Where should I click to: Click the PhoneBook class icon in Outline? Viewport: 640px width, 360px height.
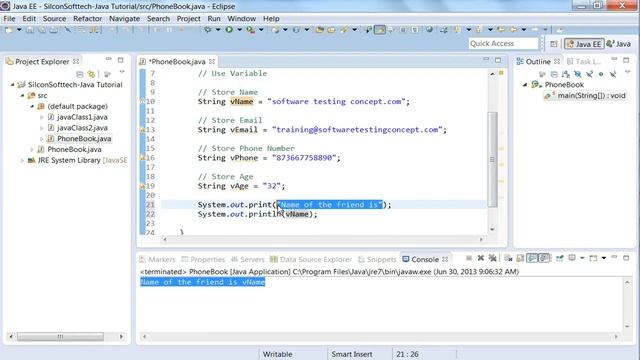[535, 85]
